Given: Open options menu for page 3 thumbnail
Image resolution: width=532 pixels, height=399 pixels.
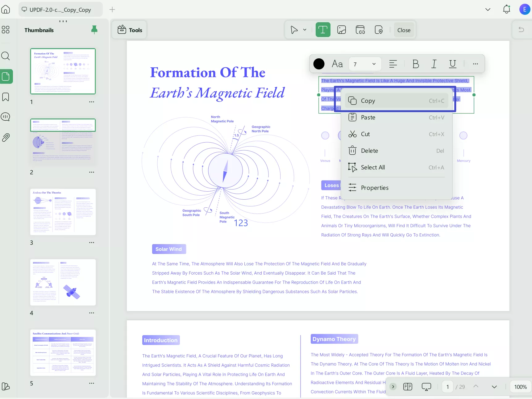Looking at the screenshot, I should coord(92,243).
